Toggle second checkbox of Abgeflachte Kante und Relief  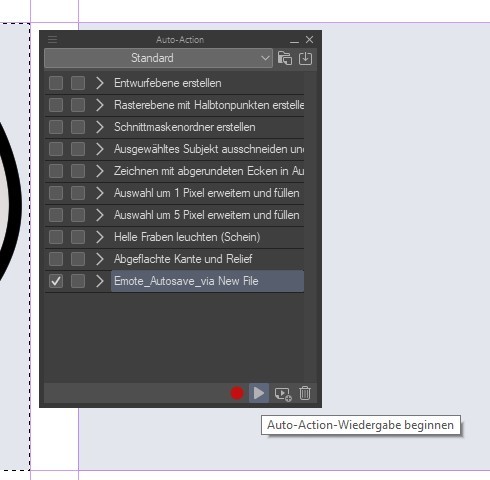(x=78, y=259)
